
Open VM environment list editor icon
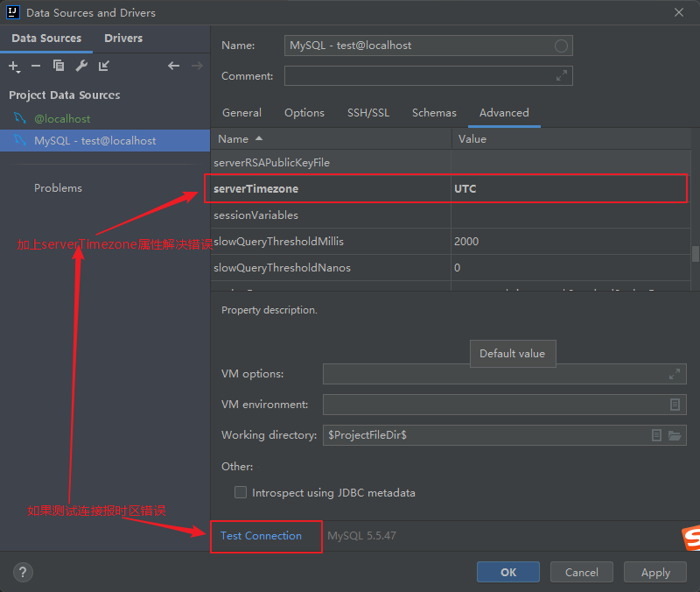click(675, 405)
